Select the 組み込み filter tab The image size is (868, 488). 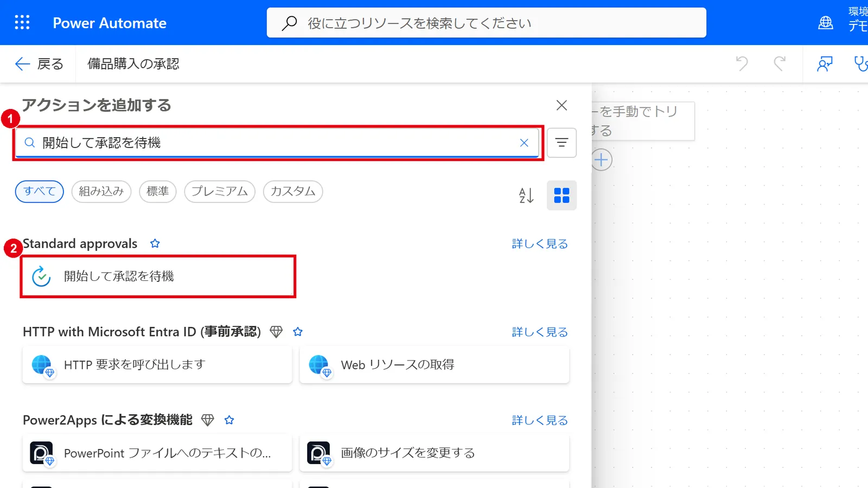[101, 191]
